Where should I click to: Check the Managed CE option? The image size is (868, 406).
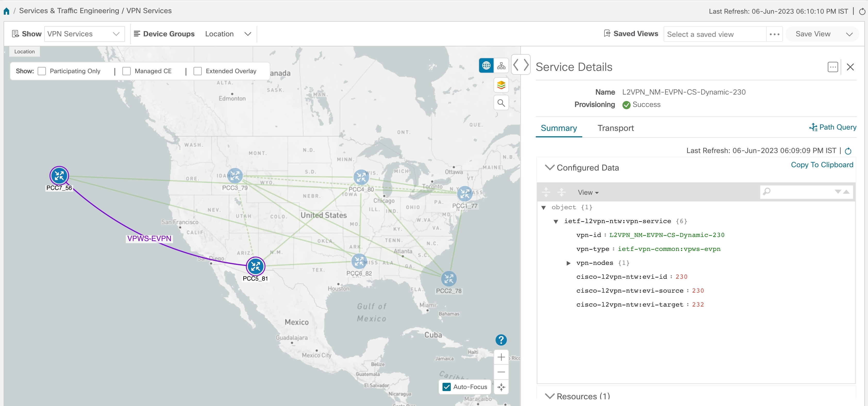pos(126,71)
